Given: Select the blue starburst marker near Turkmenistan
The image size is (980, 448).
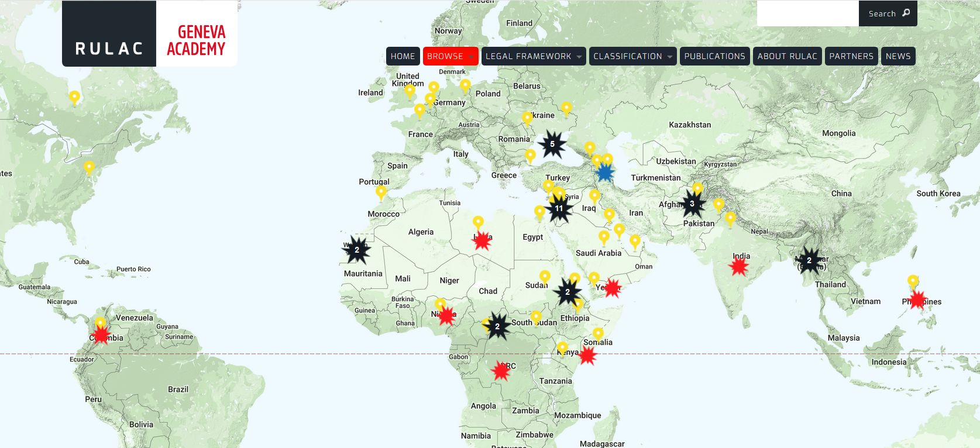Looking at the screenshot, I should [604, 173].
